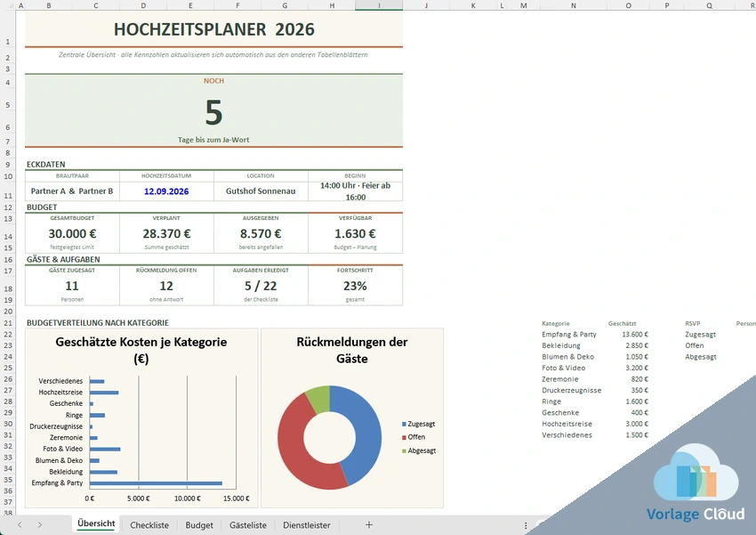The height and width of the screenshot is (535, 756).
Task: Select the 1.050 € Blumen & Deko value
Action: tap(637, 357)
